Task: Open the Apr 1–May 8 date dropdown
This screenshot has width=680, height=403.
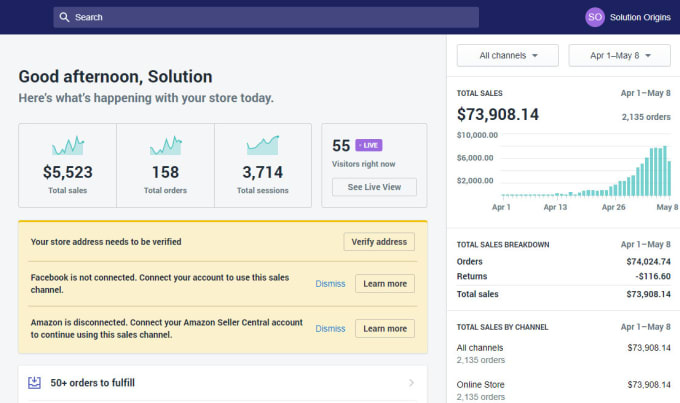Action: tap(619, 56)
